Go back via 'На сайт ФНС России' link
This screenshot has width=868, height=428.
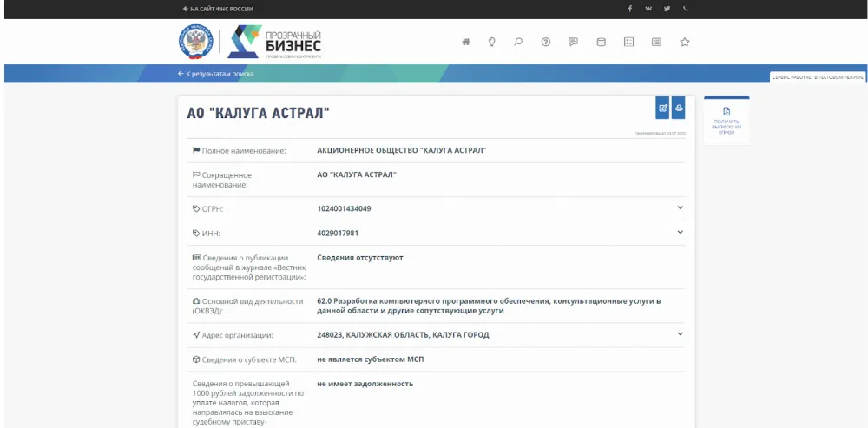[x=218, y=9]
